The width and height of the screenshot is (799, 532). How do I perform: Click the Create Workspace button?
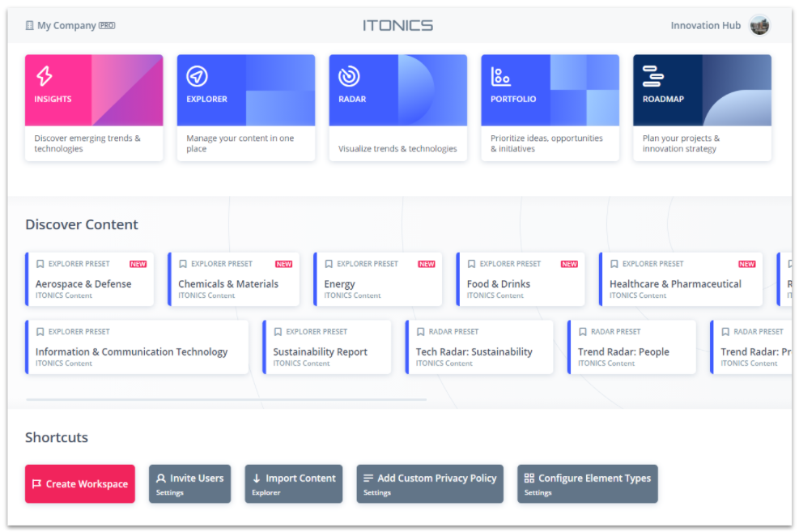point(80,483)
